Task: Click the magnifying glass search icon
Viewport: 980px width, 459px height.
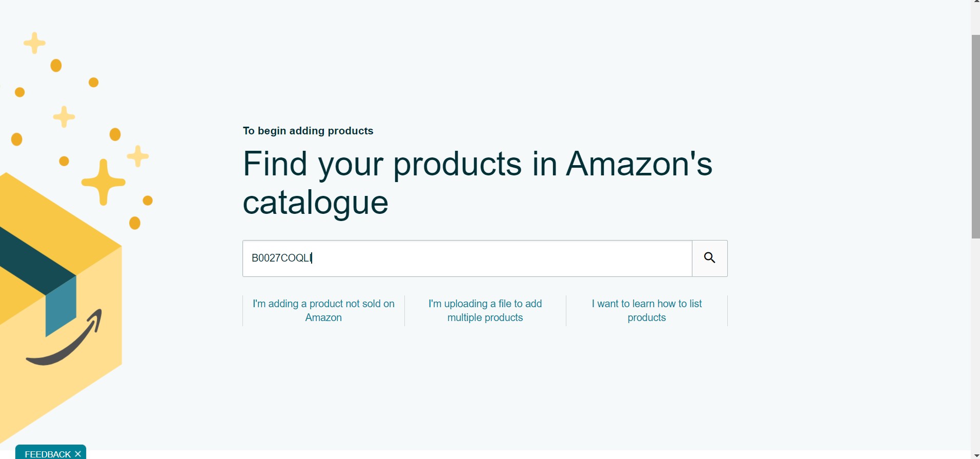Action: tap(709, 258)
